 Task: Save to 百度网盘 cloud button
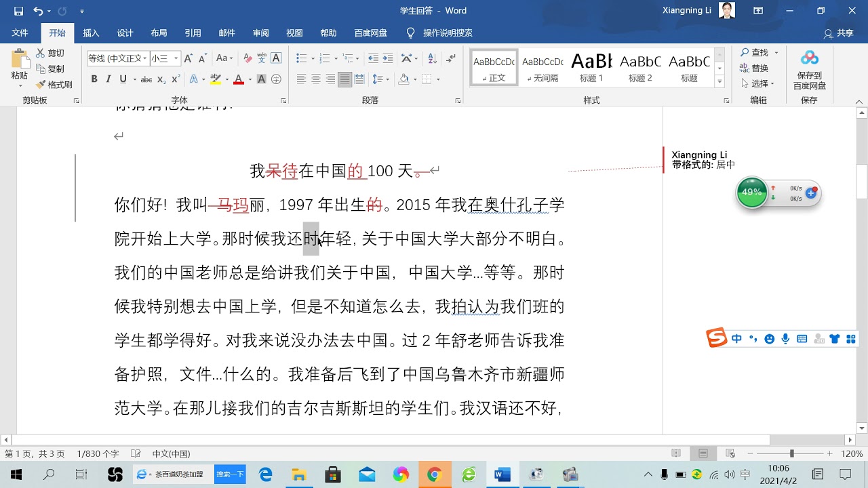(809, 70)
